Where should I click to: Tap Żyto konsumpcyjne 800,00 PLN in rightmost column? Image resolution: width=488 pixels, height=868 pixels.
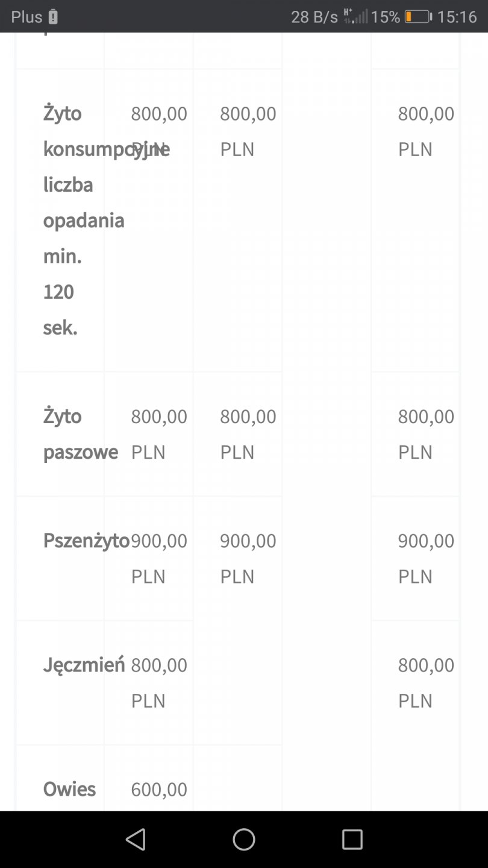[425, 131]
